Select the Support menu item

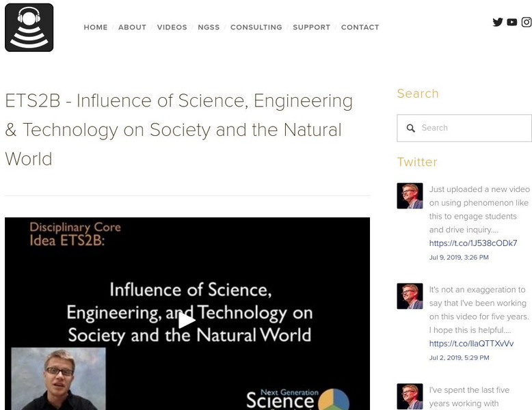311,27
